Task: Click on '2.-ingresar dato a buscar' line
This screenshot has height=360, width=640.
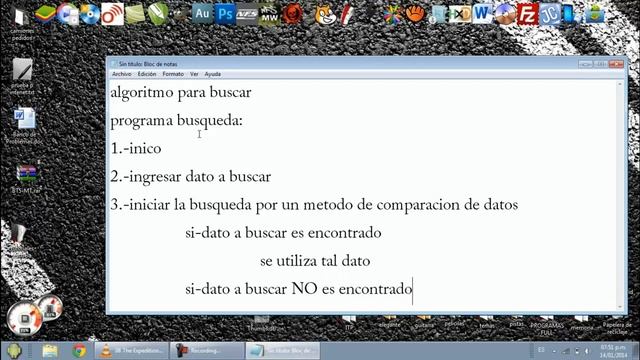Action: coord(191,177)
